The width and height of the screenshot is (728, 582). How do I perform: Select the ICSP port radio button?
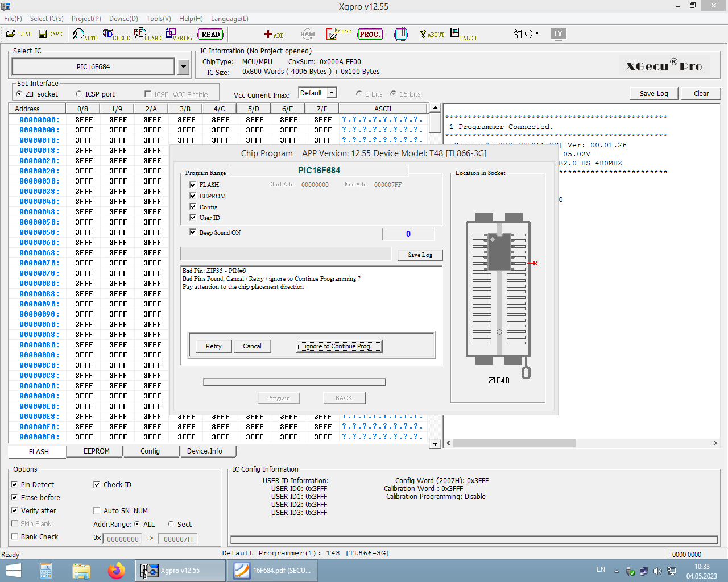pos(79,94)
